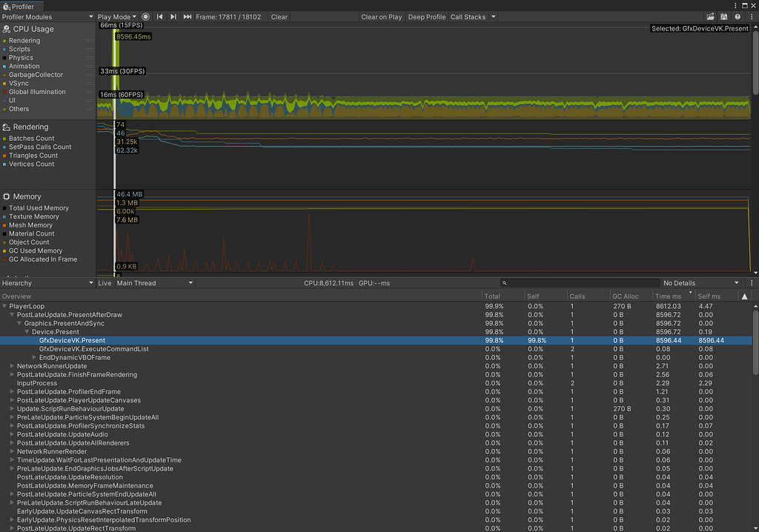Image resolution: width=759 pixels, height=532 pixels.
Task: Click the Clear button to reset frames
Action: pos(279,16)
